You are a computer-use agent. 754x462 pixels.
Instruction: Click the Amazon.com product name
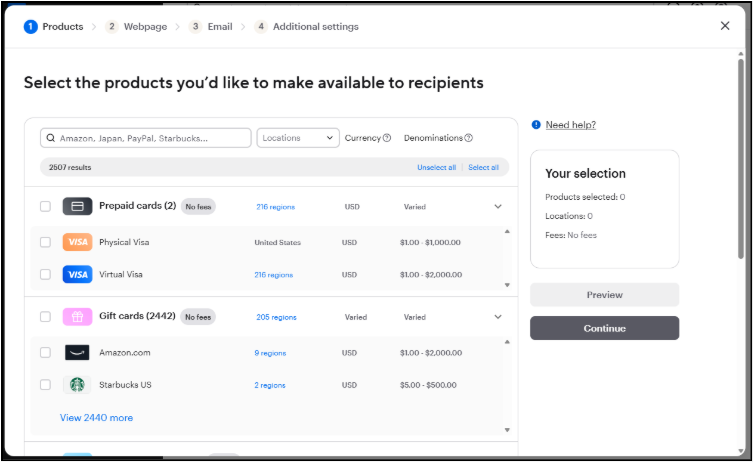[125, 352]
